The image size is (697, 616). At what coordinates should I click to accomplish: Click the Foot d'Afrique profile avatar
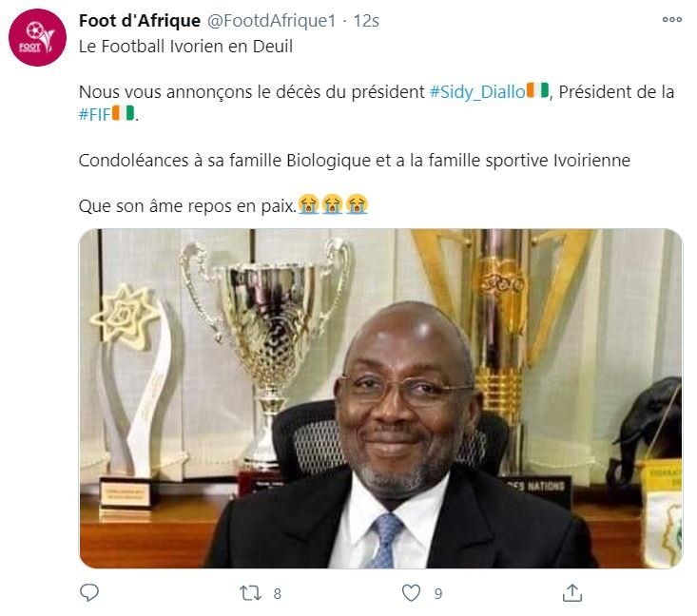pos(37,37)
